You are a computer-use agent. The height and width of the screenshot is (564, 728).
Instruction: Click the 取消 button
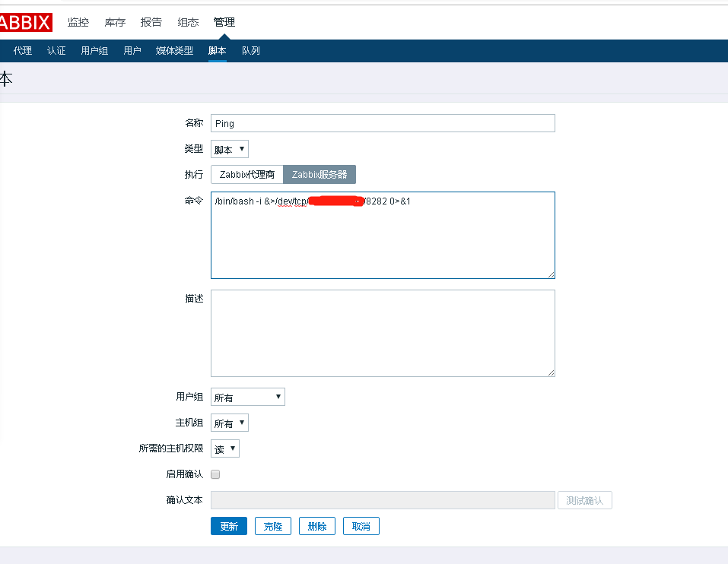tap(361, 526)
